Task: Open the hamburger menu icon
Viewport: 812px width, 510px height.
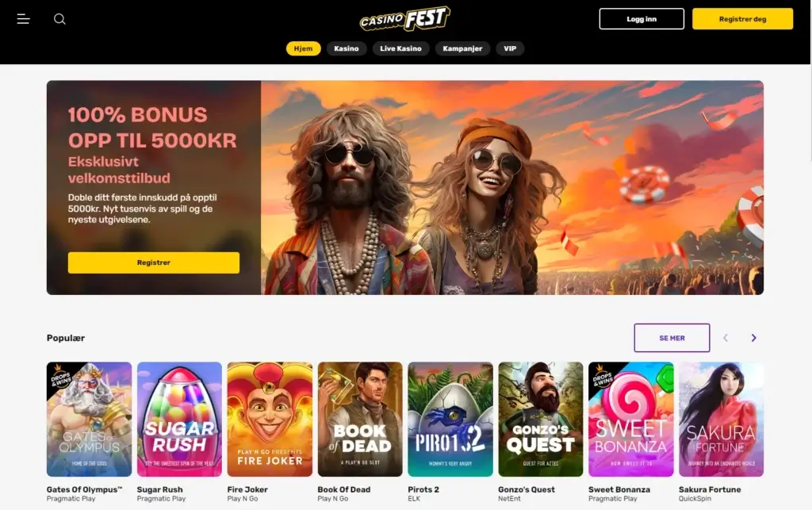Action: (x=23, y=19)
